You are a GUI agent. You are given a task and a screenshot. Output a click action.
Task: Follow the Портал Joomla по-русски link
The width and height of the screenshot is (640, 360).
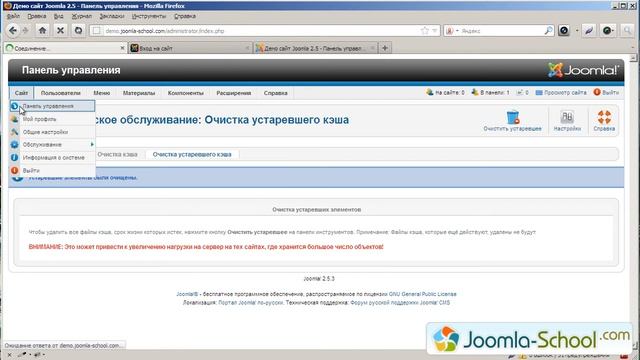tap(251, 302)
